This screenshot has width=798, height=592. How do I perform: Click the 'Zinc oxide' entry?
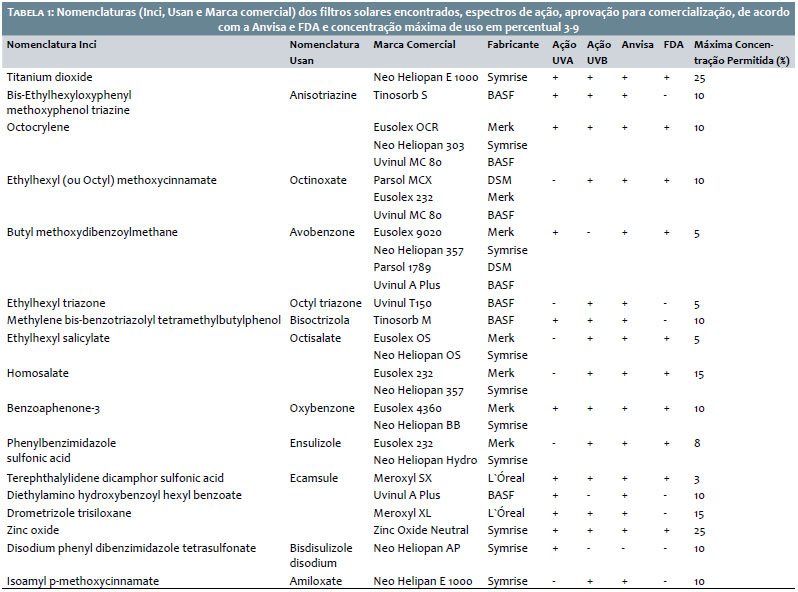[x=33, y=530]
